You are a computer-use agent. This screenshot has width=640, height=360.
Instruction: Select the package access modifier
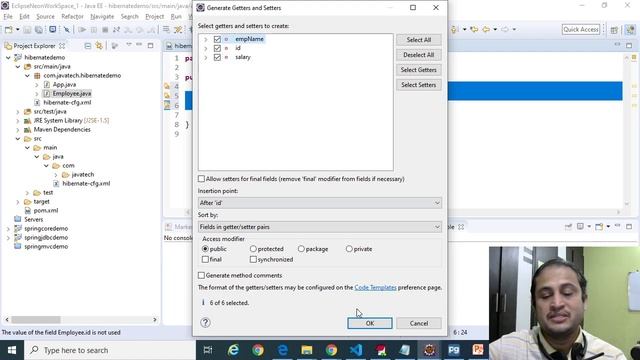(x=301, y=249)
